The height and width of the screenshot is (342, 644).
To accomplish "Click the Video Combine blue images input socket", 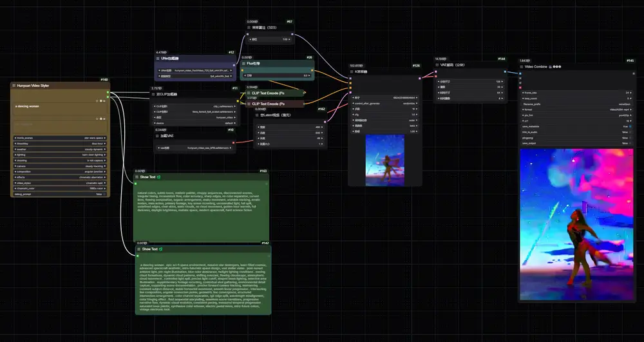I will [520, 74].
